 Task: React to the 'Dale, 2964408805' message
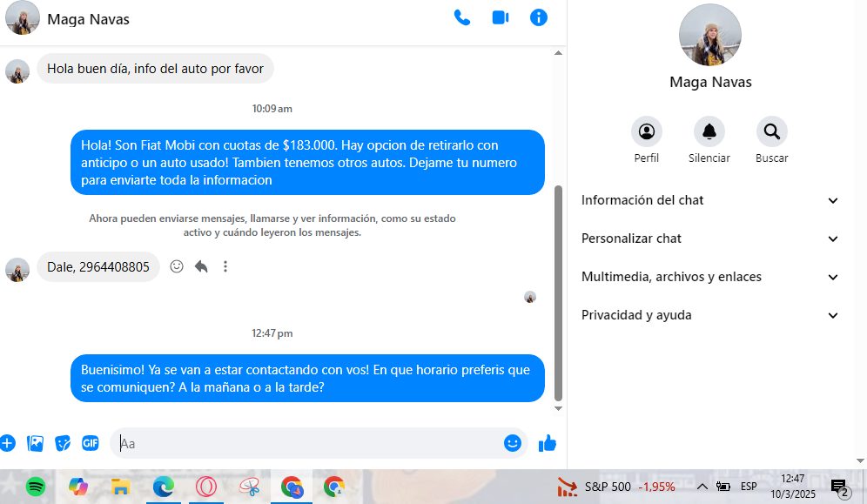177,266
